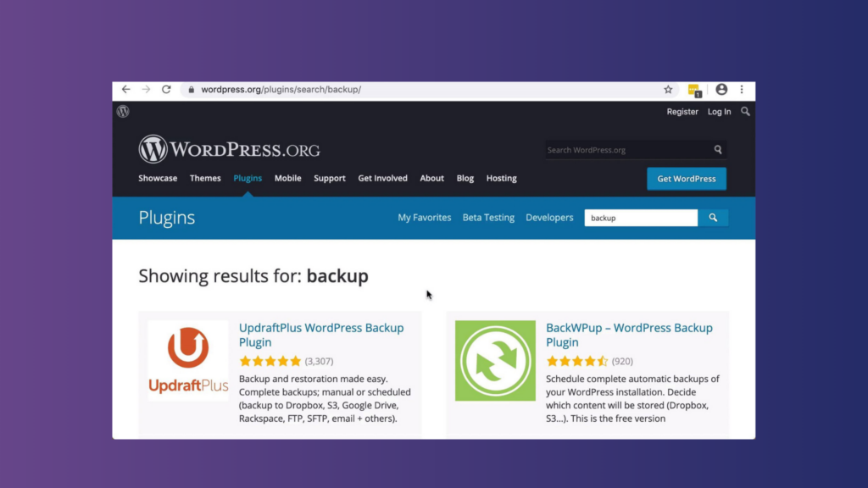Screen dimensions: 868x488
Task: Open the browser profile avatar icon
Action: click(721, 89)
